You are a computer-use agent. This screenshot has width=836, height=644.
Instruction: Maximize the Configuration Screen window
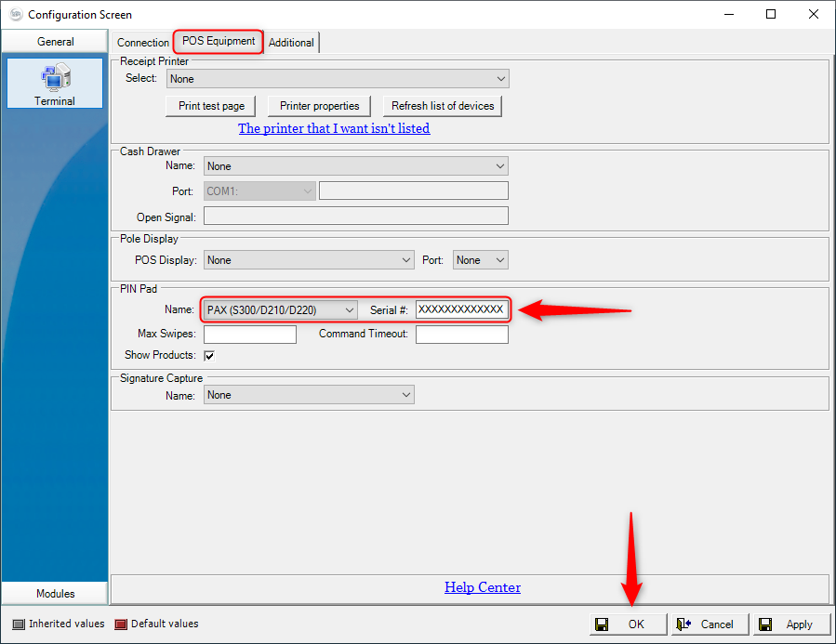tap(771, 14)
